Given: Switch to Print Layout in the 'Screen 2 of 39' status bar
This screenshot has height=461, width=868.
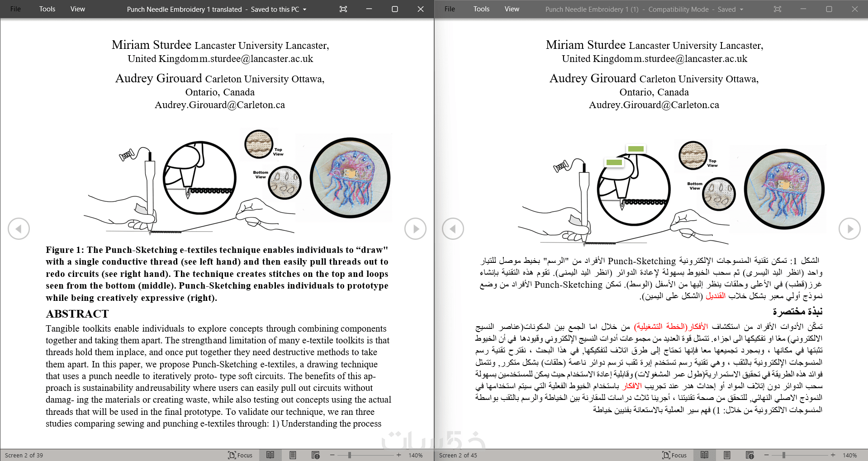Looking at the screenshot, I should (x=293, y=455).
